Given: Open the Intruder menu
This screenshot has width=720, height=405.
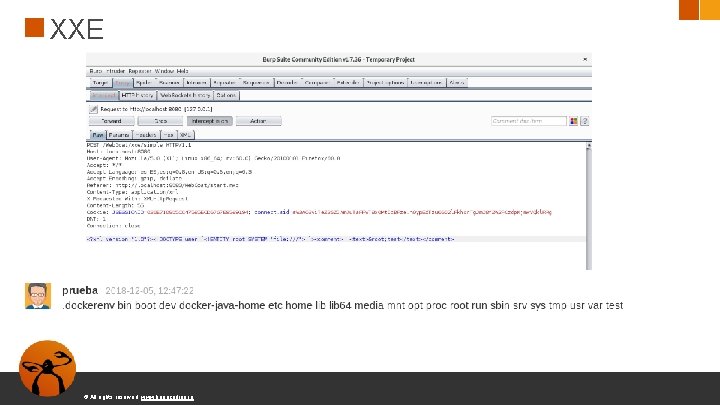Looking at the screenshot, I should 116,71.
